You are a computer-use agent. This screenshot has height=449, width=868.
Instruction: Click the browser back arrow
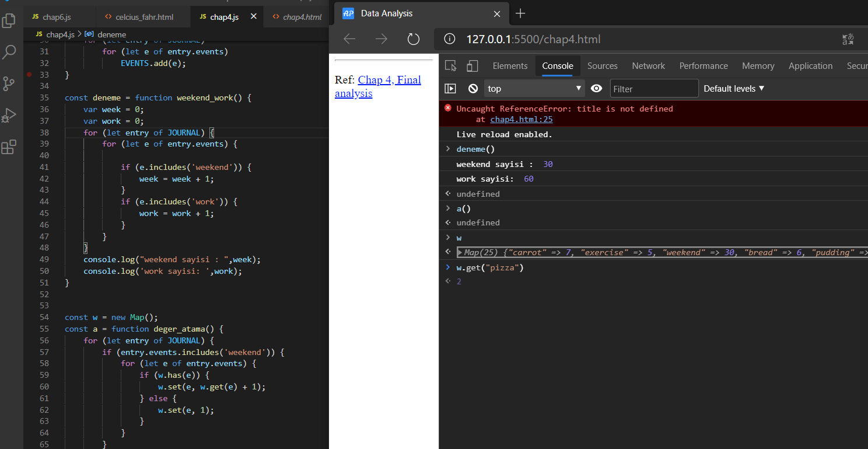[x=349, y=39]
